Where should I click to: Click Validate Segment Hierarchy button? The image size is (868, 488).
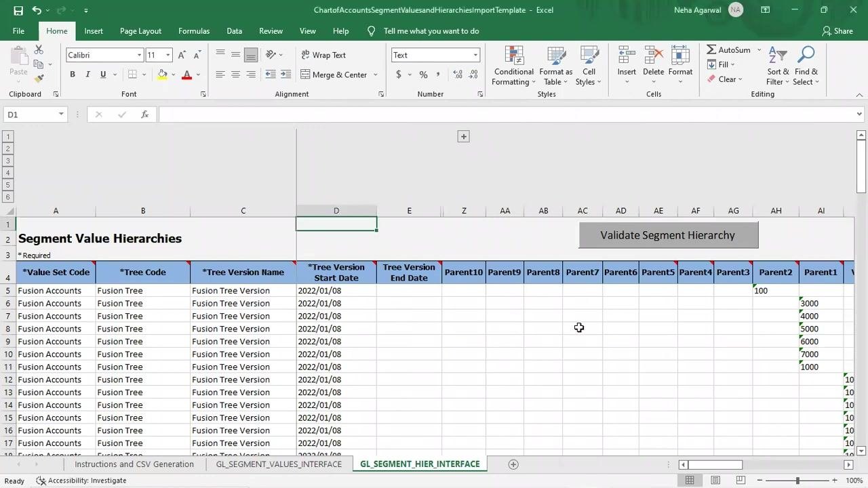pyautogui.click(x=668, y=235)
